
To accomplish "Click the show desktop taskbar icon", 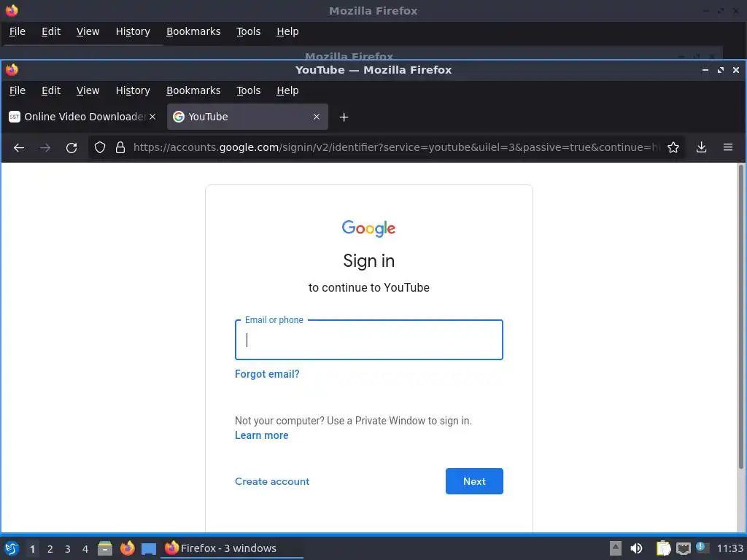I will pos(149,548).
